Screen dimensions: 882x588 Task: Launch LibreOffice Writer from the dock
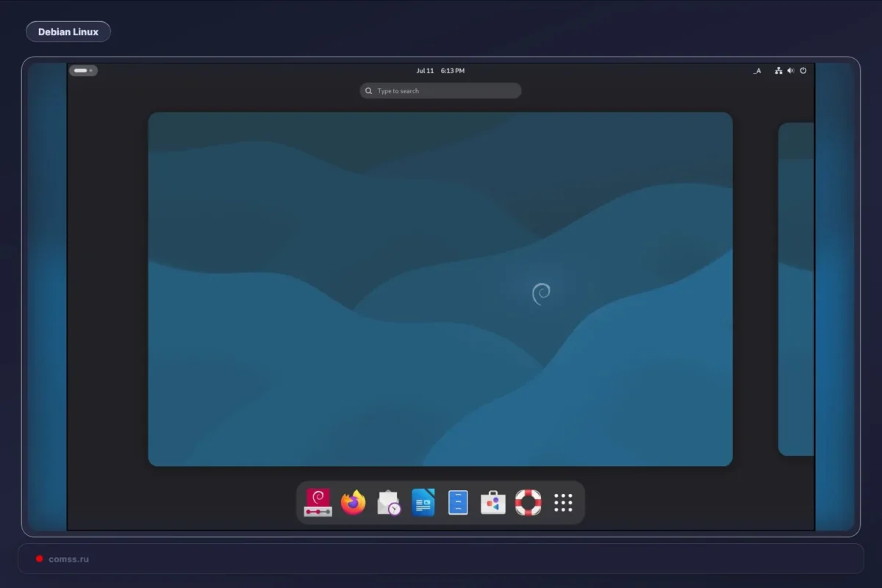[x=423, y=503]
